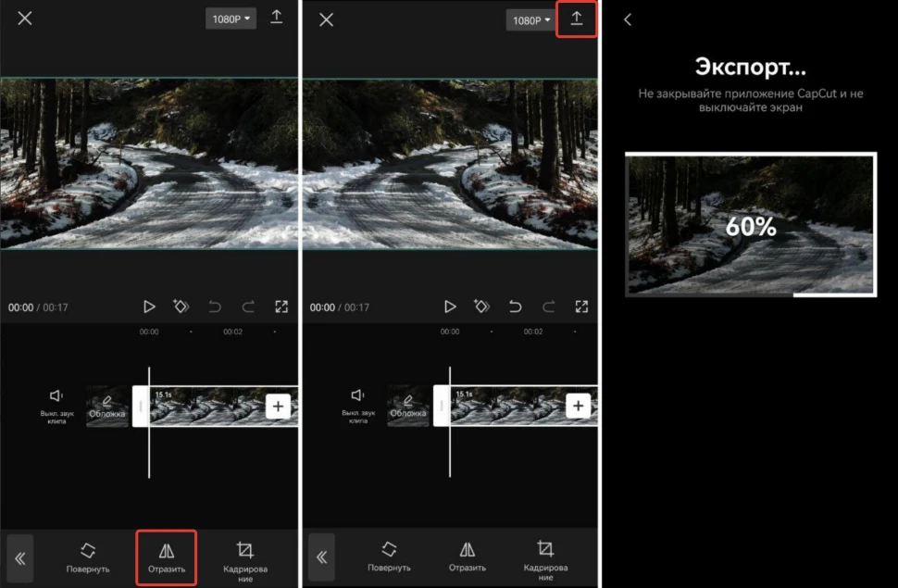The image size is (898, 588).
Task: Enter fullscreen preview in the middle screen
Action: point(581,307)
